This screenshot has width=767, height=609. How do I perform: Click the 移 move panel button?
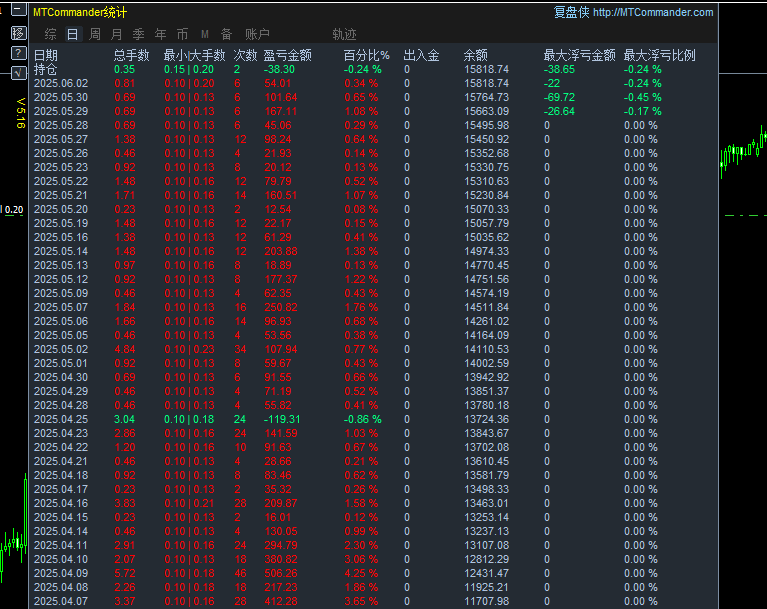click(19, 33)
